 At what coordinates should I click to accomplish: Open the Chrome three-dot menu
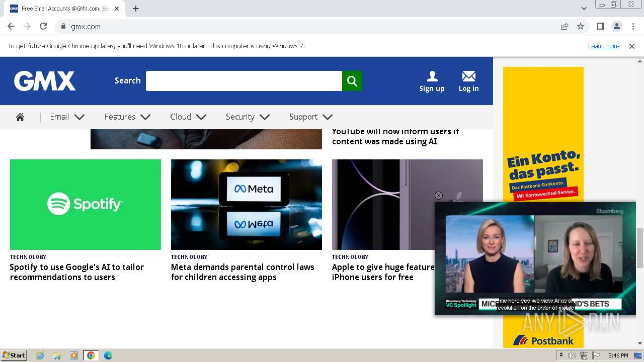click(633, 26)
